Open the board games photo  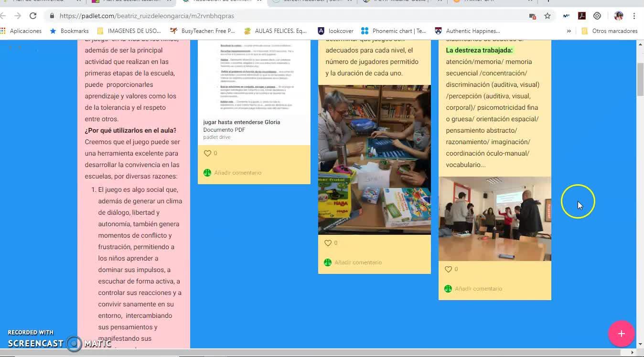(x=375, y=159)
